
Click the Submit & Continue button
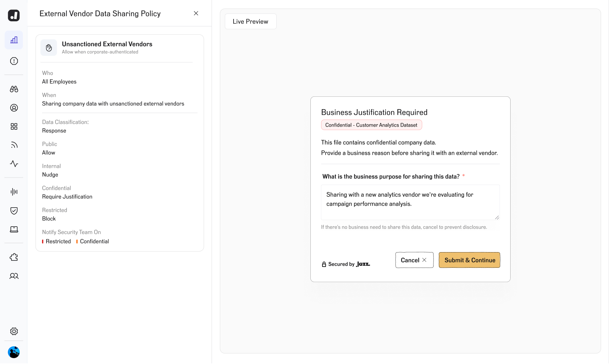470,260
